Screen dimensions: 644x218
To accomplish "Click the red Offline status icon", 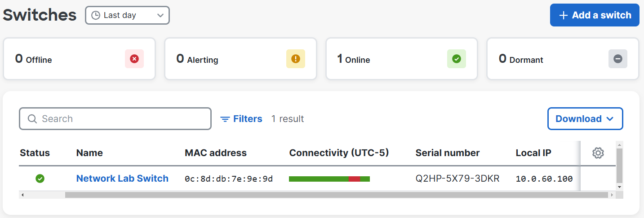I will pyautogui.click(x=134, y=59).
